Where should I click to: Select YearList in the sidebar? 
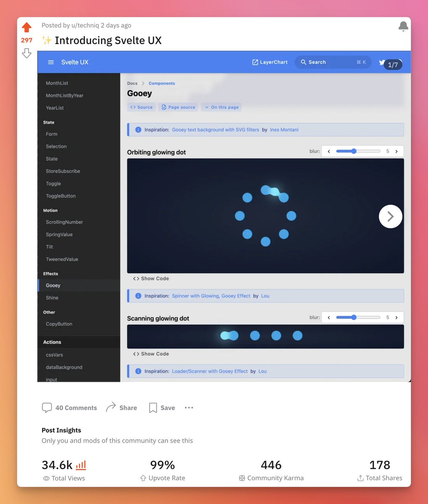pyautogui.click(x=55, y=108)
